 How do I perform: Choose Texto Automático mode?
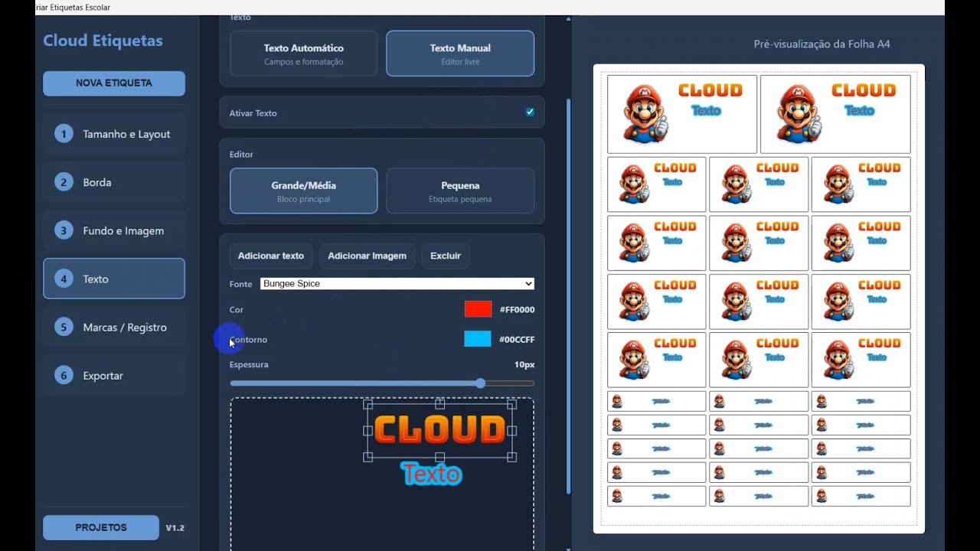tap(304, 54)
